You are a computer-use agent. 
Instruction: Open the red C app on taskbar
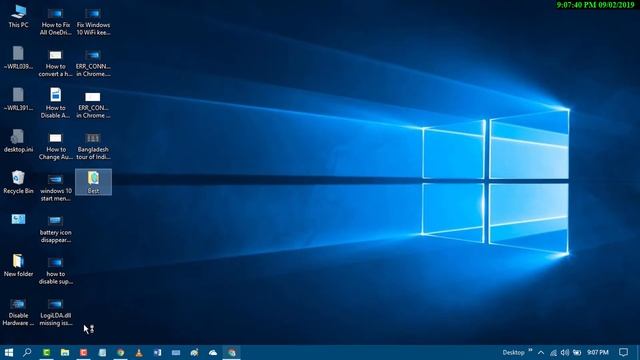83,352
